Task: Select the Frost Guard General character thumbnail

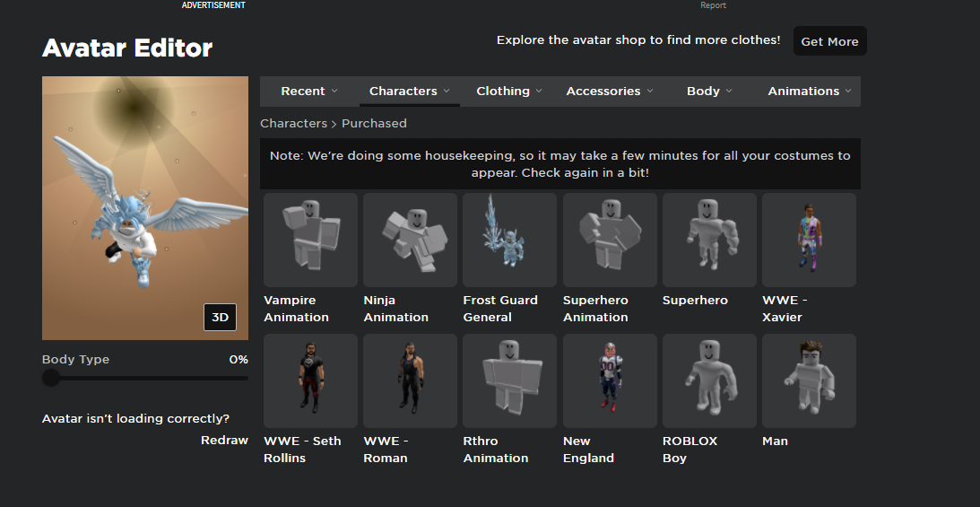Action: tap(509, 240)
